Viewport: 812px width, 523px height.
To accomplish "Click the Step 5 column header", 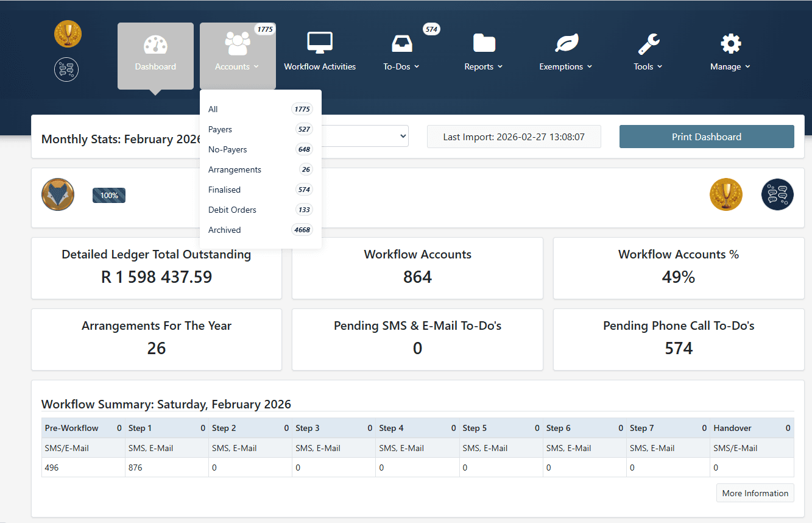I will [501, 428].
